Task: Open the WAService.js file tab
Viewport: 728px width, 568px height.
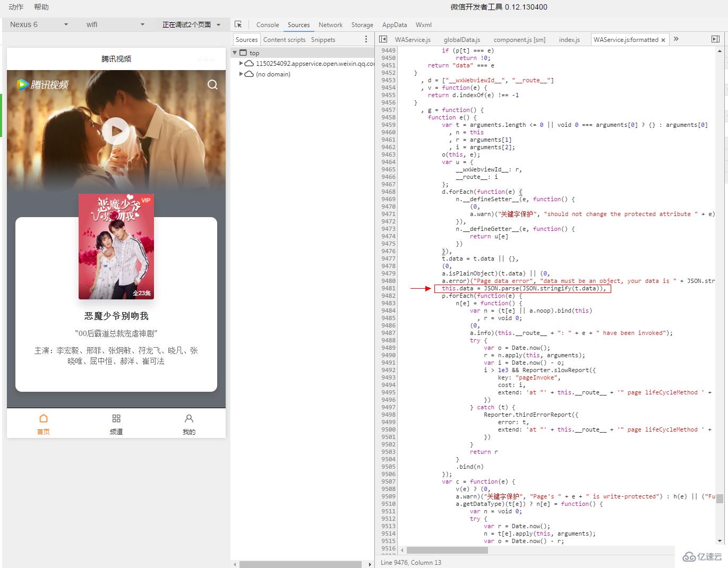Action: pos(413,40)
